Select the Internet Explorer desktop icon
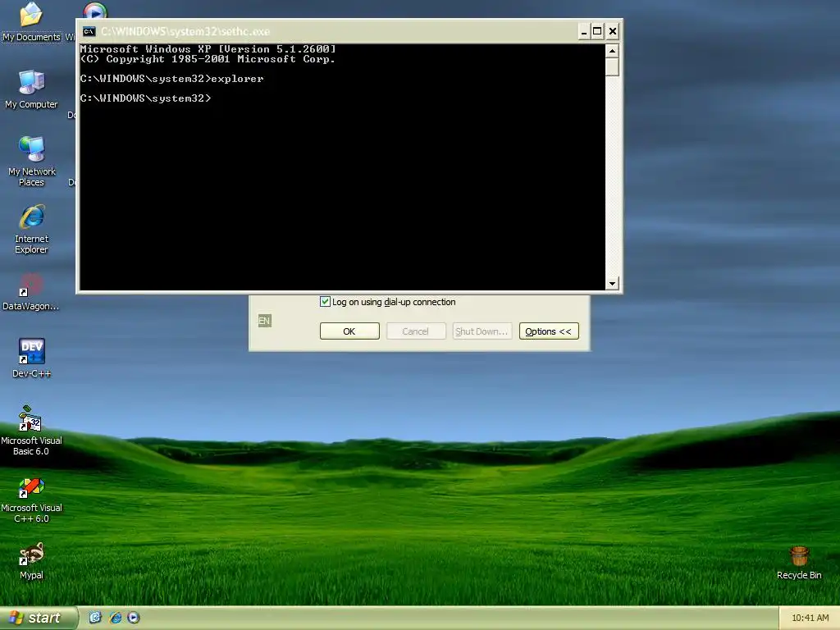840x630 pixels. coord(31,229)
